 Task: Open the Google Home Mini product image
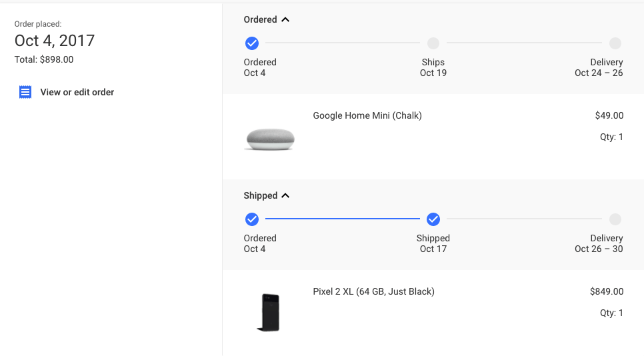(270, 139)
